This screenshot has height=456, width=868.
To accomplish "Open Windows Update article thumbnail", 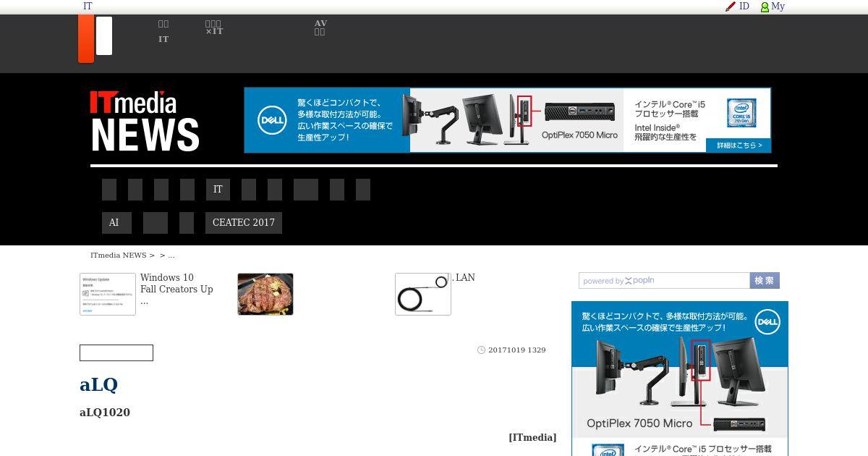I will pyautogui.click(x=108, y=294).
